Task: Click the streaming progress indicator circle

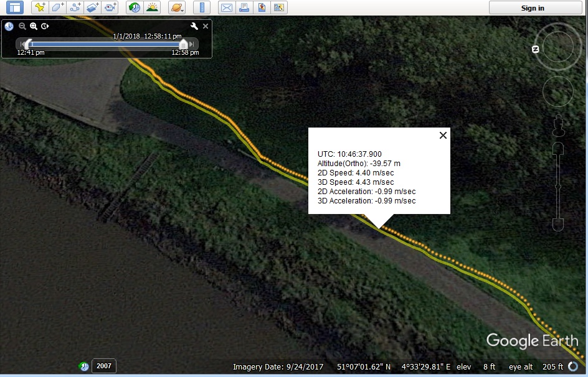Action: click(x=573, y=366)
